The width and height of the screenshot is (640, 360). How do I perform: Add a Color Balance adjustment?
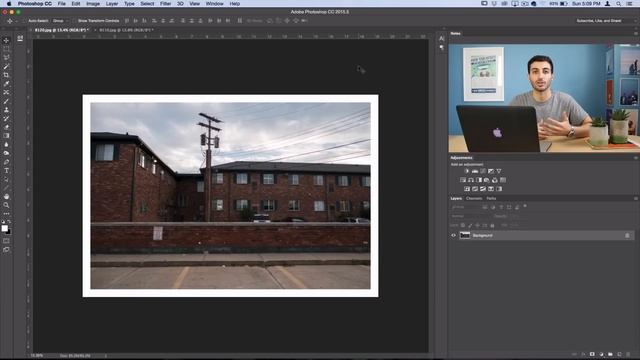(471, 180)
